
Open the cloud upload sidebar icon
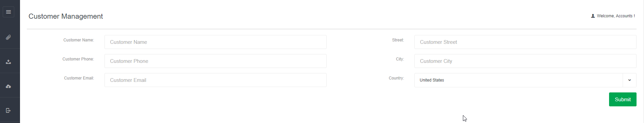8,86
